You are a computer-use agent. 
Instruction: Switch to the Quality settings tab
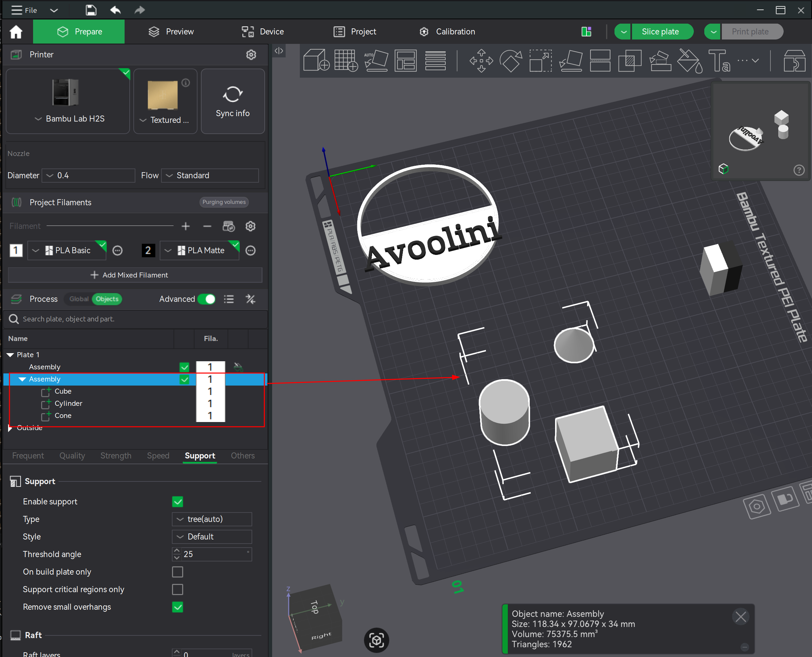(72, 456)
